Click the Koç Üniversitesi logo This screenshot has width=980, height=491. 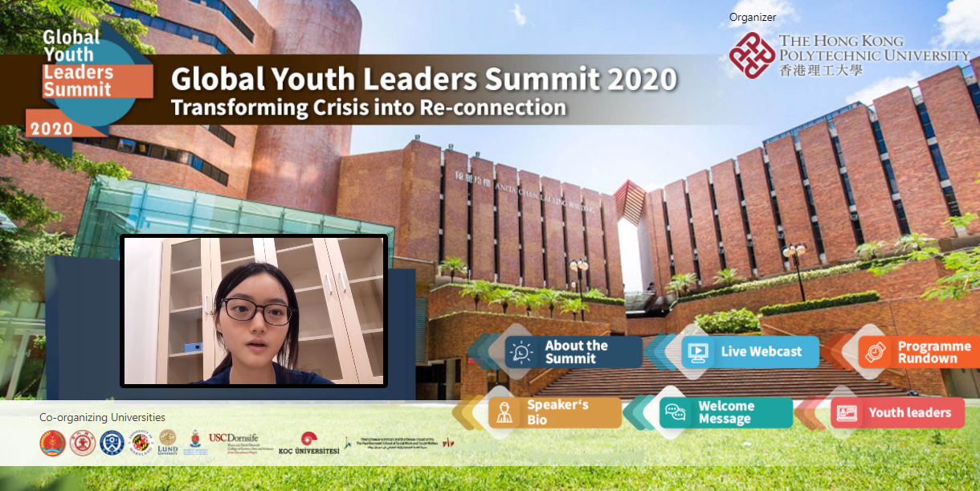tap(309, 444)
